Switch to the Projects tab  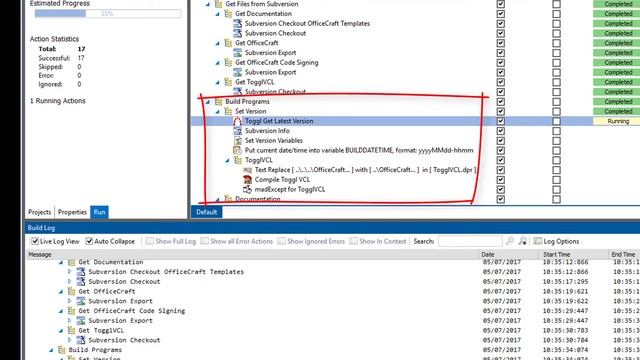[40, 212]
